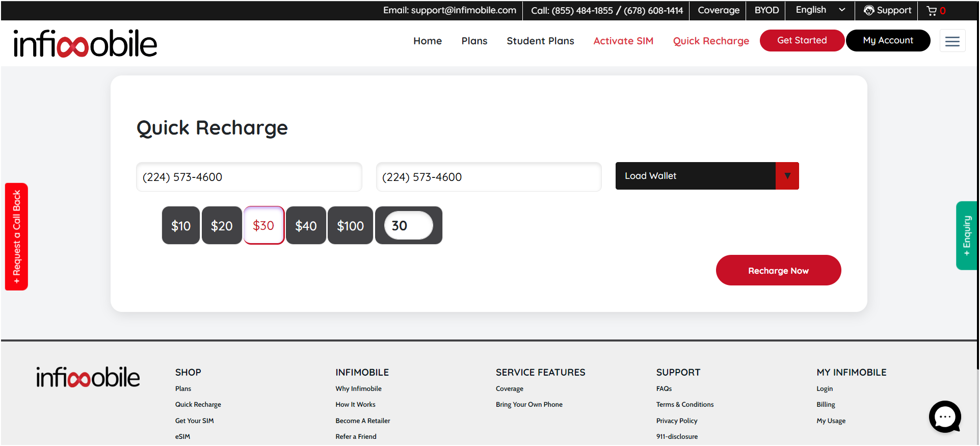Viewport: 980px width, 446px height.
Task: Open footer Login link
Action: coord(824,388)
